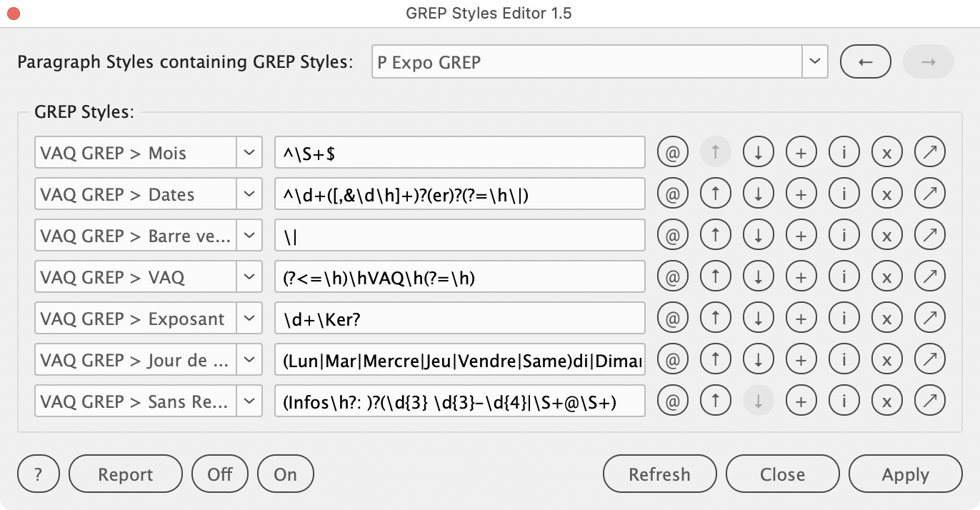Show info for the Exposant GREP style

(x=844, y=318)
